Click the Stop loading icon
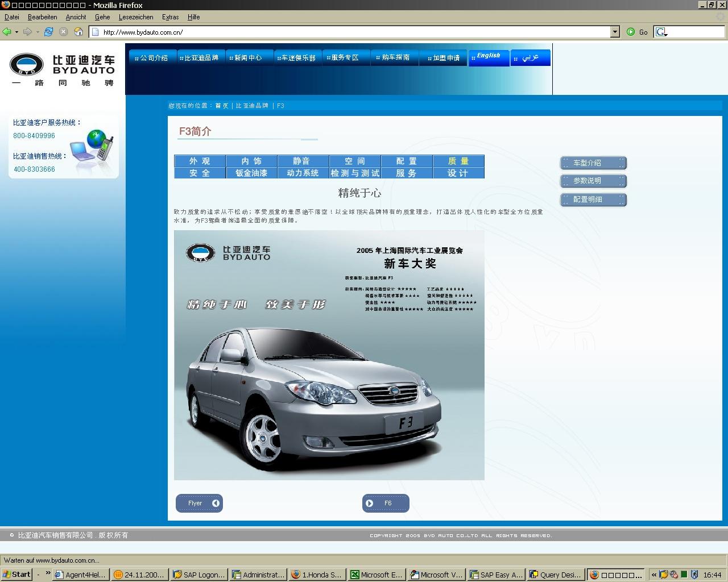The image size is (728, 582). (x=63, y=32)
